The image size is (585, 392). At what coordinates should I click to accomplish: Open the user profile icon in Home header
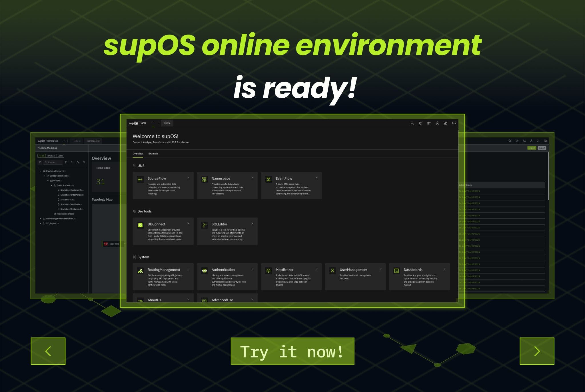click(x=437, y=123)
